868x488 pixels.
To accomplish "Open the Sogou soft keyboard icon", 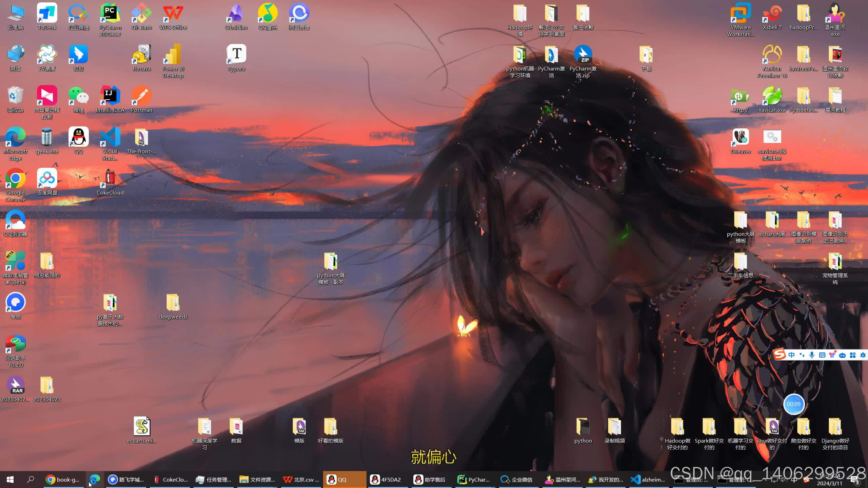I will 822,355.
